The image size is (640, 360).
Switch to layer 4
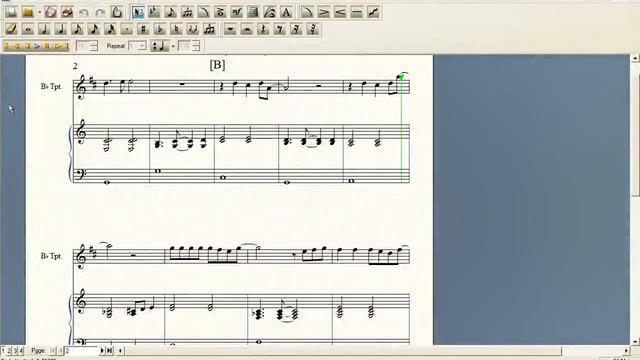click(x=21, y=351)
